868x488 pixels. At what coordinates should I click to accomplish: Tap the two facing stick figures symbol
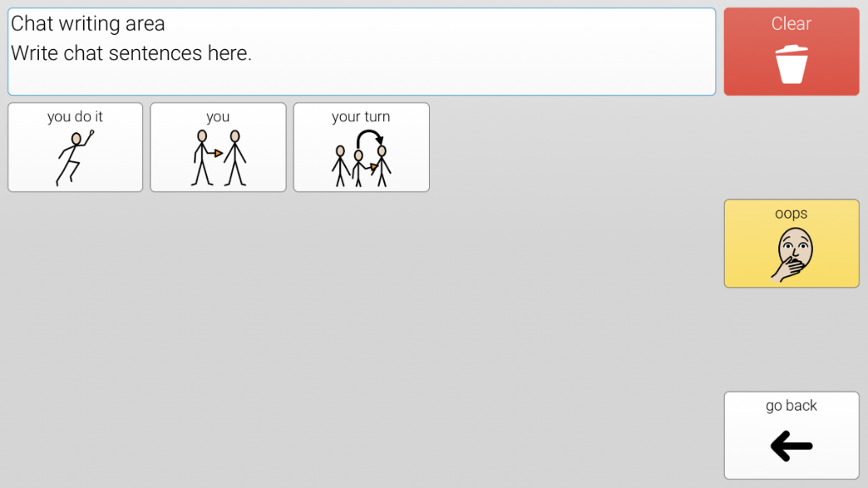[218, 158]
